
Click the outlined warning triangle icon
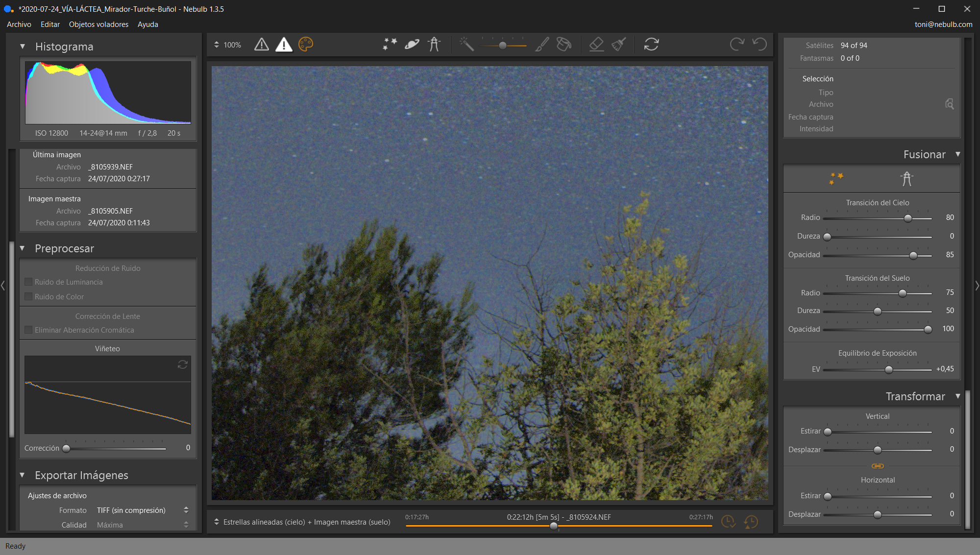tap(262, 45)
